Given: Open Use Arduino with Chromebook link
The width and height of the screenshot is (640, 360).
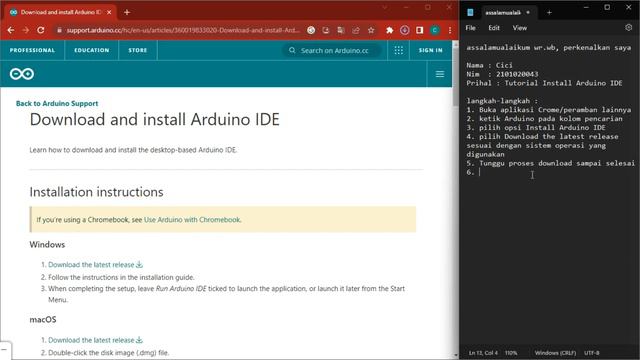Looking at the screenshot, I should (192, 220).
